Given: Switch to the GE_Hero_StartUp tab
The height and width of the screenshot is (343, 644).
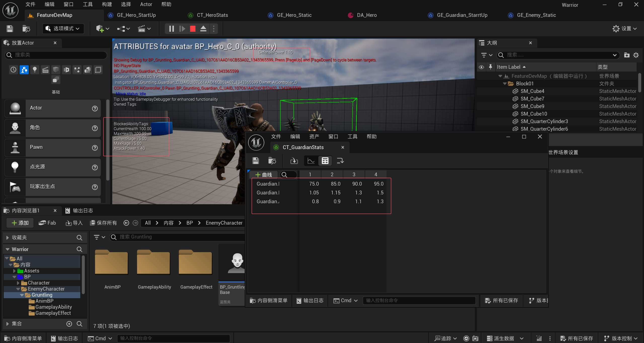Looking at the screenshot, I should (136, 15).
